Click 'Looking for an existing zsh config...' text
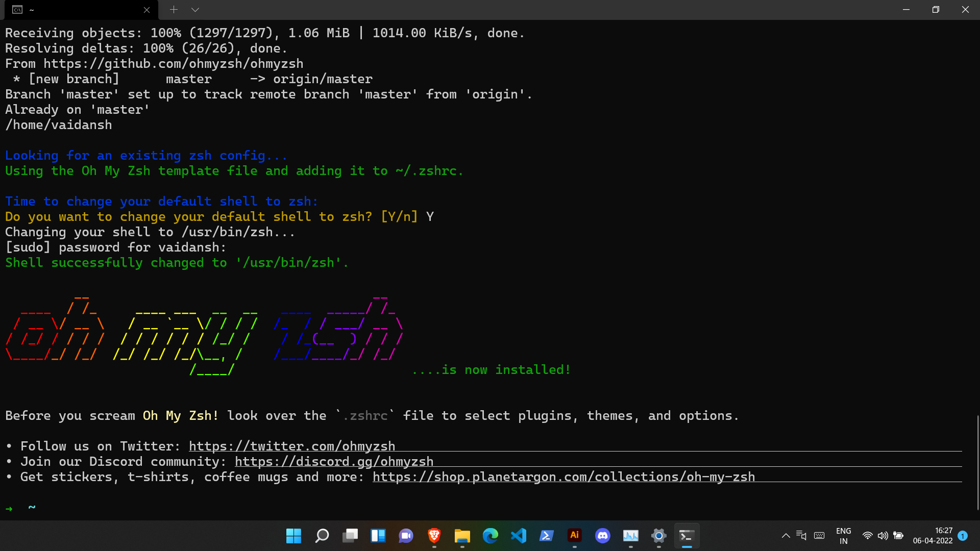Viewport: 980px width, 551px height. point(146,156)
